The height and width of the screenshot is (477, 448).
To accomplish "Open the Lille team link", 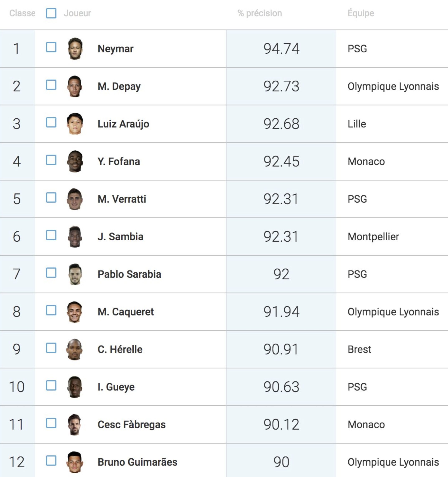I will [357, 124].
